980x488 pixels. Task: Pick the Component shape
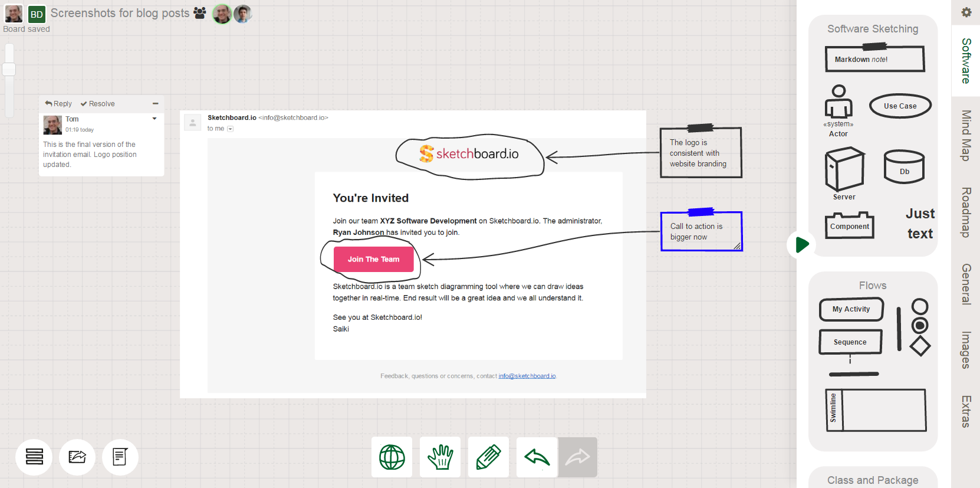tap(850, 225)
